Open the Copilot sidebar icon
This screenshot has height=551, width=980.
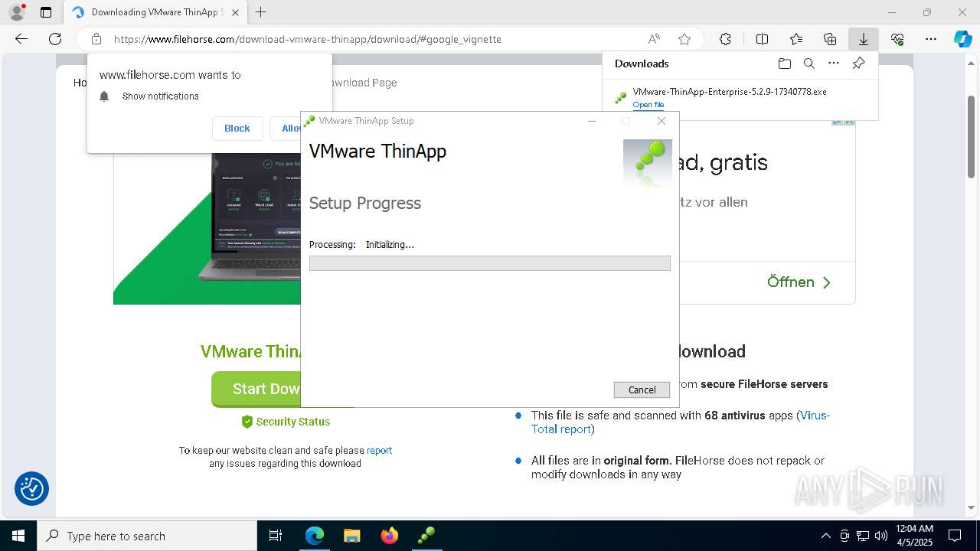(963, 39)
